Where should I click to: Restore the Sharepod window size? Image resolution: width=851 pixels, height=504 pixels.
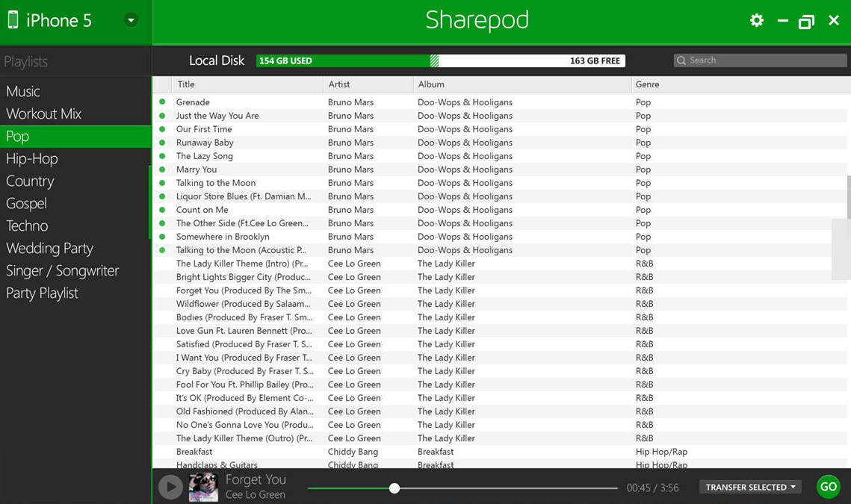(806, 21)
